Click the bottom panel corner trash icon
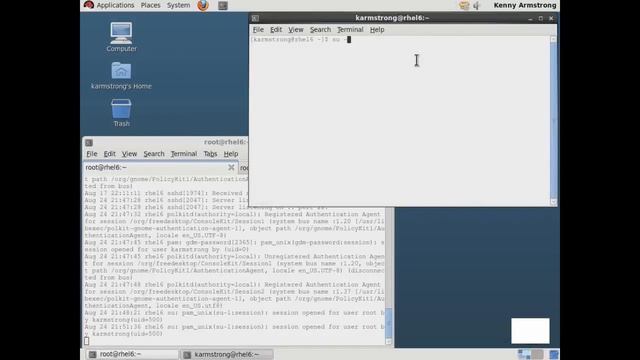Screen dimensions: 640x360 tap(554, 354)
